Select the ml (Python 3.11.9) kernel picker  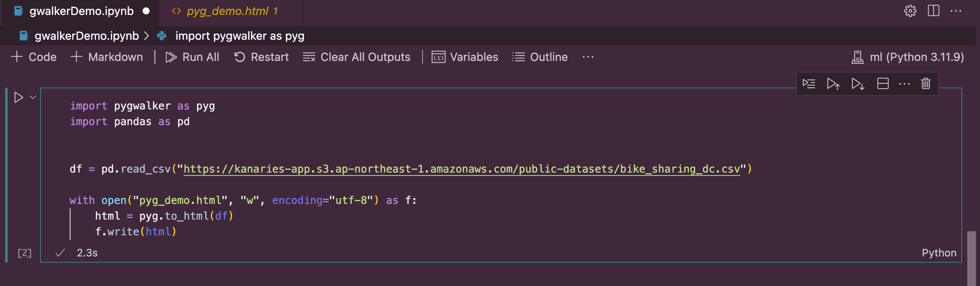tap(908, 57)
